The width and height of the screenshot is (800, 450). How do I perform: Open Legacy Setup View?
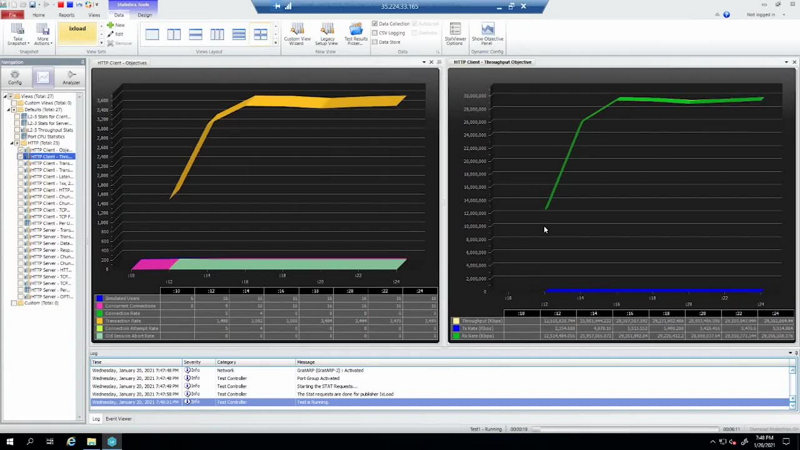(327, 34)
